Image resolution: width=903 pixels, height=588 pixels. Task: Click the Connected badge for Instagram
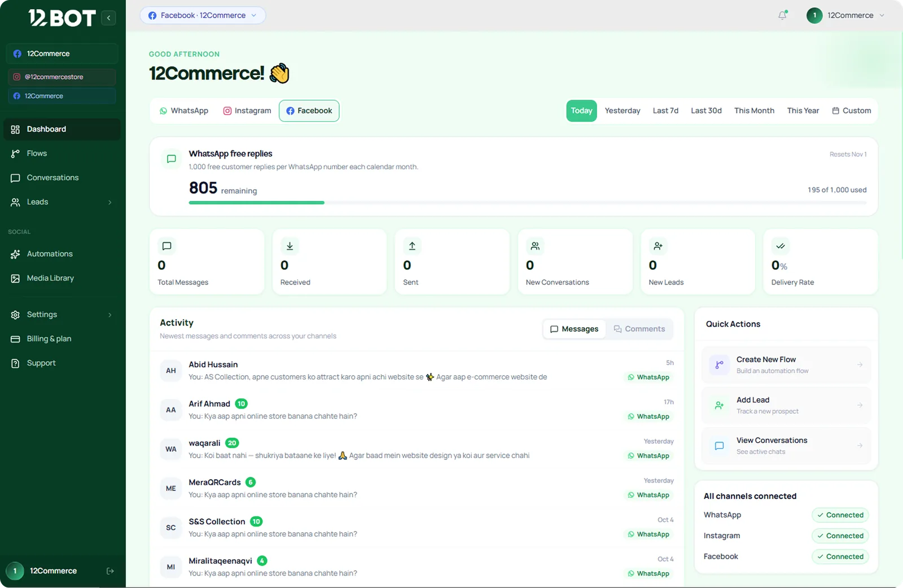pyautogui.click(x=840, y=536)
